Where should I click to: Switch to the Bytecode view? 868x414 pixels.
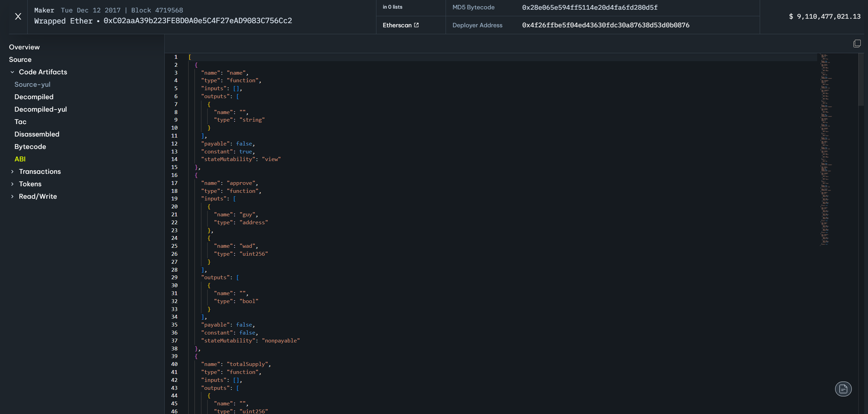click(x=30, y=147)
